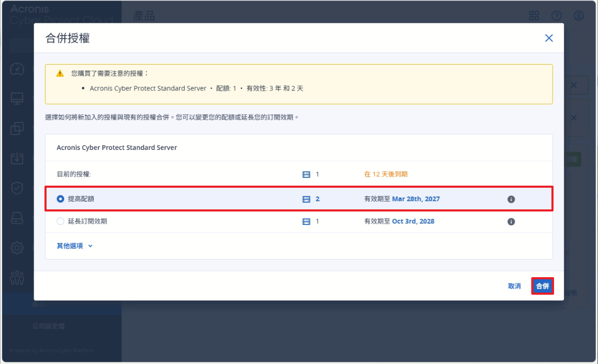The image size is (598, 364).
Task: Open the copy/plans sidebar icon
Action: tap(17, 128)
